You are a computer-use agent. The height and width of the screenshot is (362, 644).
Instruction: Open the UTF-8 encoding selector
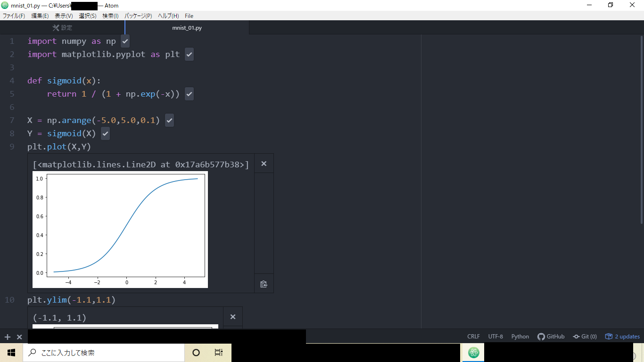(495, 336)
